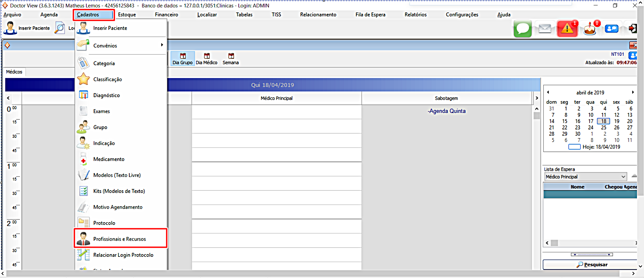Go to next month in calendar
Image resolution: width=644 pixels, height=278 pixels.
coord(633,92)
